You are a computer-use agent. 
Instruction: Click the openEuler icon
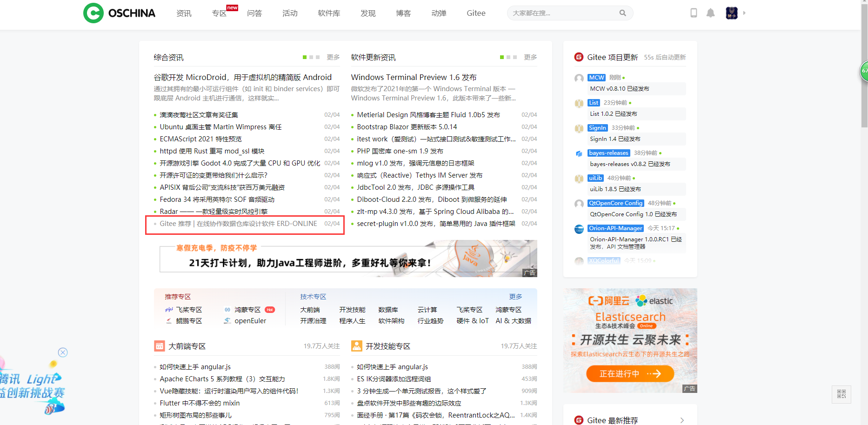pos(227,321)
